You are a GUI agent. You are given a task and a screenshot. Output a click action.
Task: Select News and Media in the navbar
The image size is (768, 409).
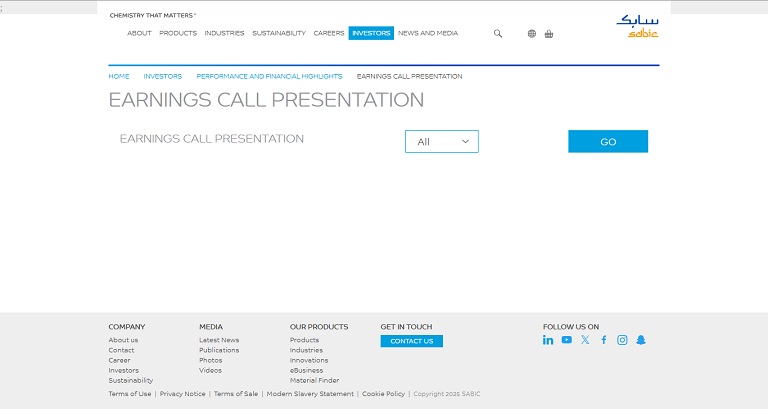pos(428,33)
